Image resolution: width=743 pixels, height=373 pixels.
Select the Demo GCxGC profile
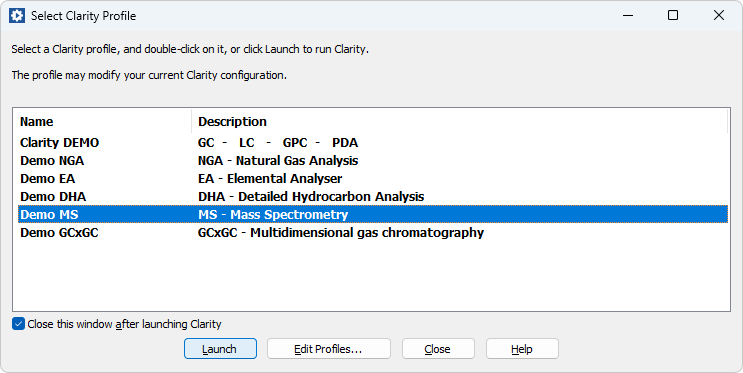tap(372, 233)
